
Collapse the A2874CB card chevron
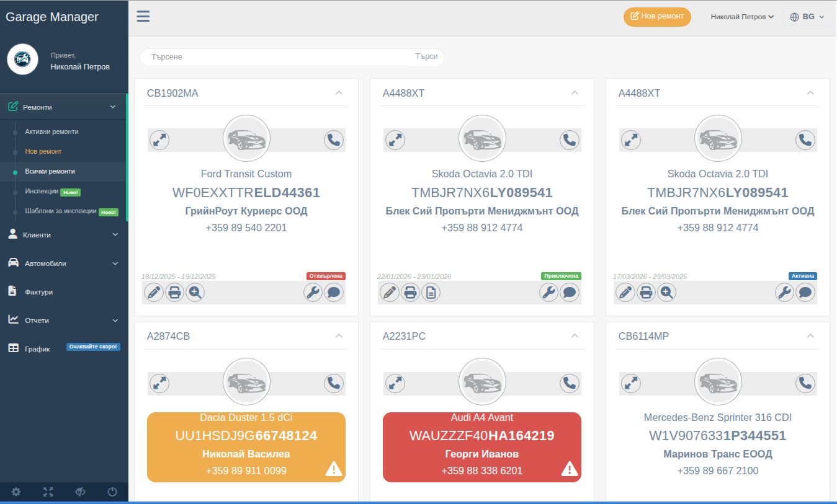339,336
